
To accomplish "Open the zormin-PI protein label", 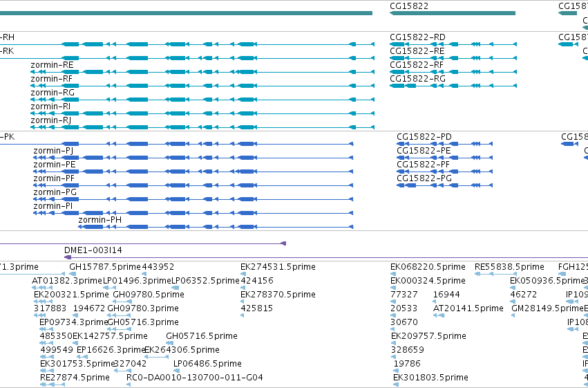I will tap(53, 206).
